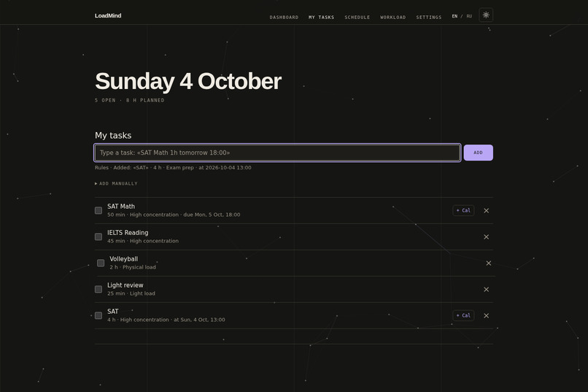
Task: Click the Light review task title
Action: coord(125,285)
